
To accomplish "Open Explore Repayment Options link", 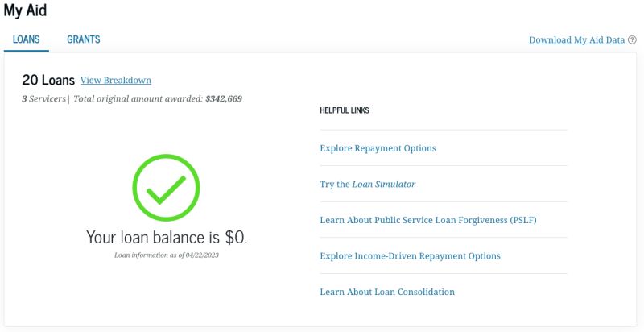I will point(378,148).
